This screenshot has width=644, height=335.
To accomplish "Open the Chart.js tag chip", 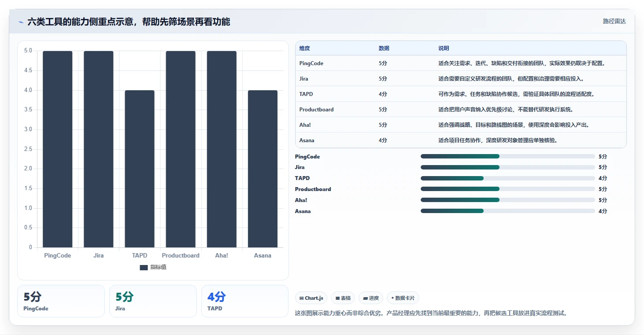I will [x=311, y=298].
